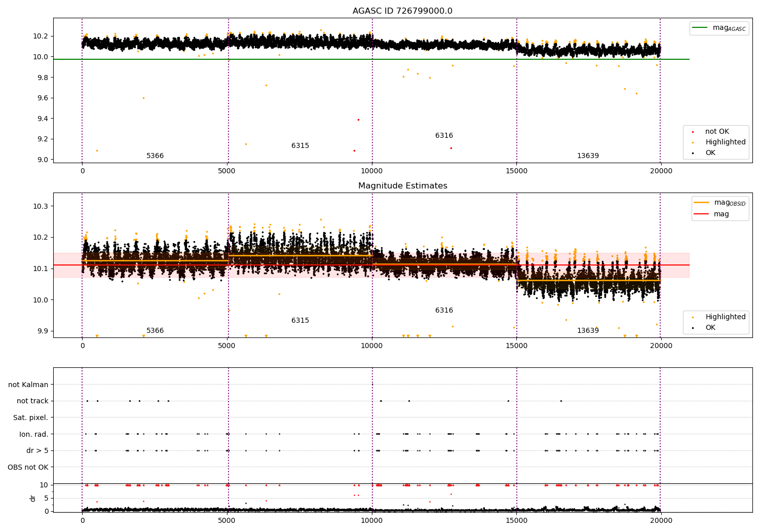Click x-tick 15000 under the AGASC plot
The height and width of the screenshot is (532, 760).
click(516, 171)
